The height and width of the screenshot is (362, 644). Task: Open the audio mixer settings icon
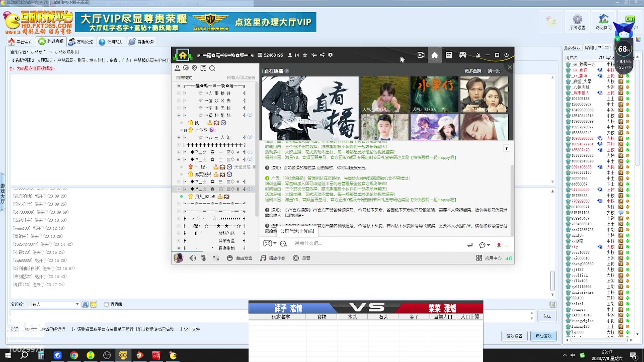point(216,258)
